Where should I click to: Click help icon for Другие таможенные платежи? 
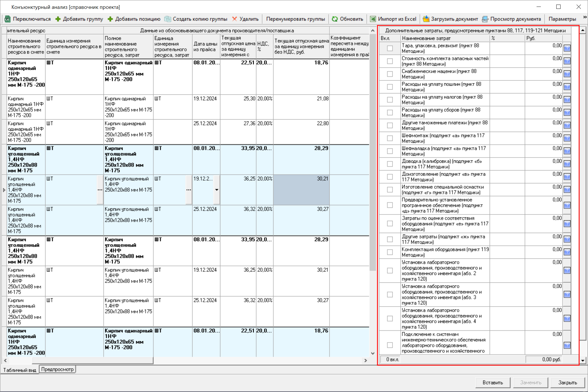click(x=567, y=125)
